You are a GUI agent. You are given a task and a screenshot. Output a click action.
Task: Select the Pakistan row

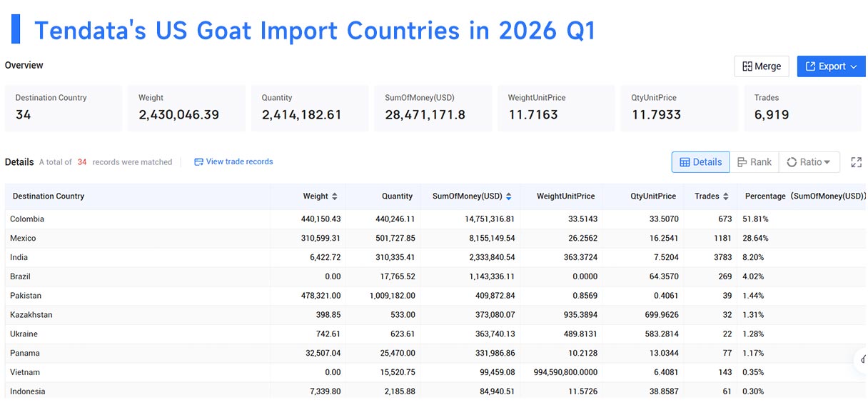(434, 296)
